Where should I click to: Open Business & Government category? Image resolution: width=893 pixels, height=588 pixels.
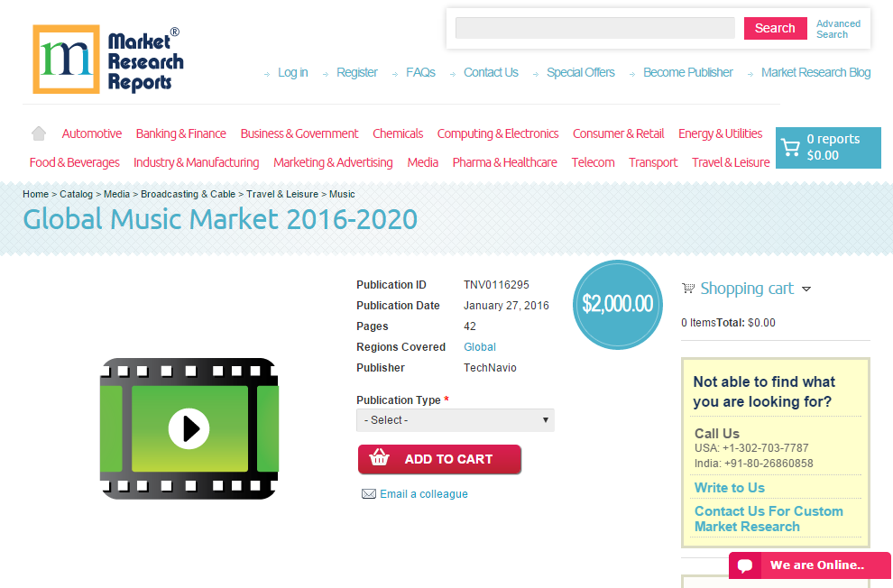[x=299, y=133]
